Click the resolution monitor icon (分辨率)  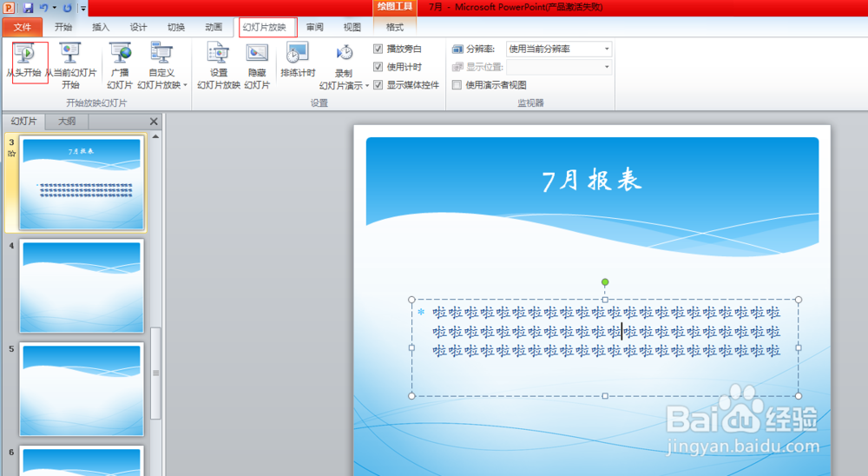pos(457,50)
